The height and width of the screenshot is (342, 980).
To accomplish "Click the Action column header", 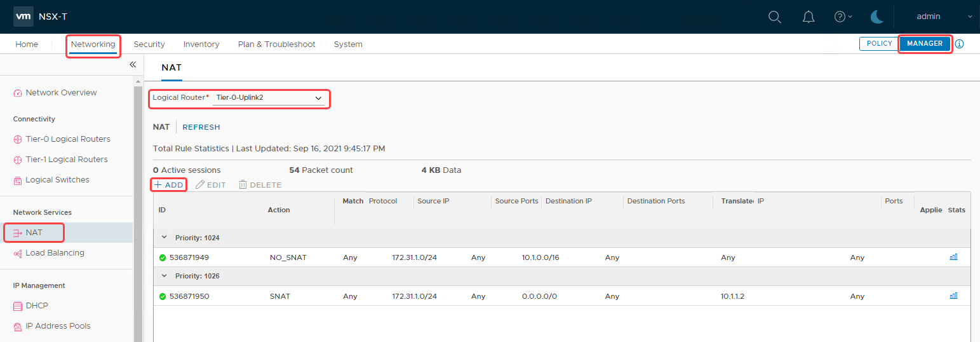I will pyautogui.click(x=279, y=210).
